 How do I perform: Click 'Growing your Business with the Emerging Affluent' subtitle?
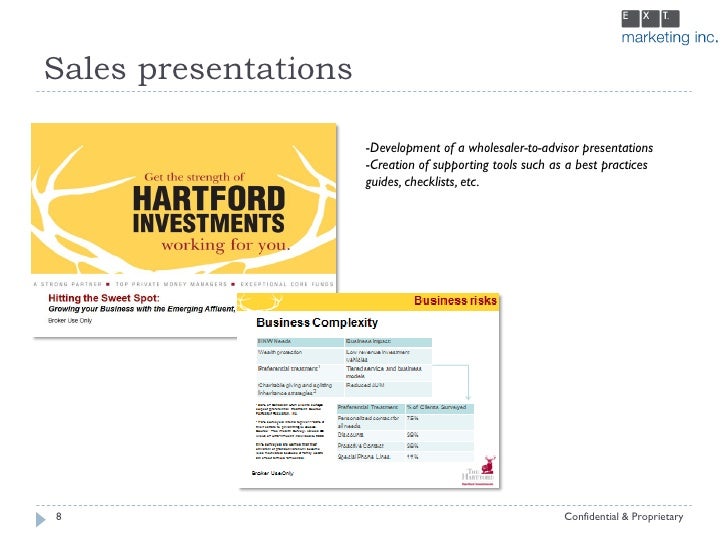(x=142, y=309)
